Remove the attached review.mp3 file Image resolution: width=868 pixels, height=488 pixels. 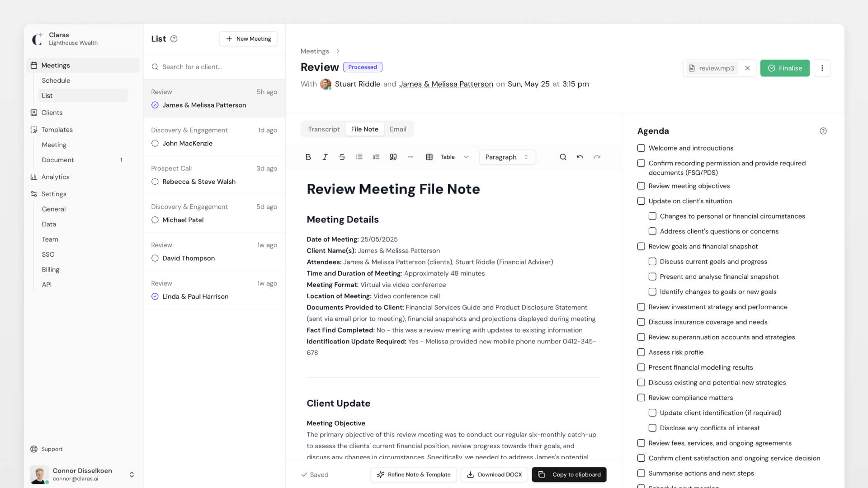pos(748,68)
